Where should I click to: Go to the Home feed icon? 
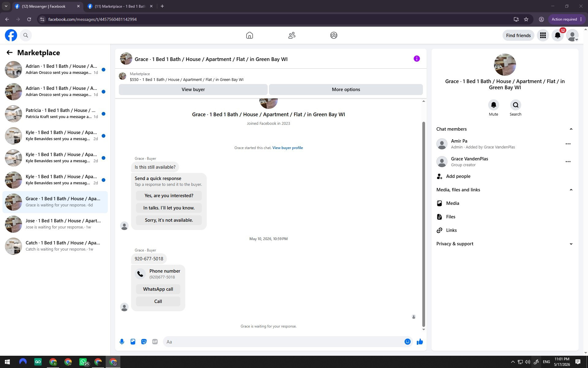point(250,35)
